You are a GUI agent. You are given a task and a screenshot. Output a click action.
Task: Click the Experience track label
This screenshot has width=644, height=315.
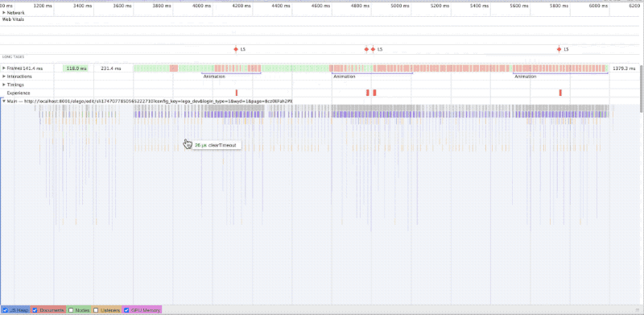[x=19, y=93]
